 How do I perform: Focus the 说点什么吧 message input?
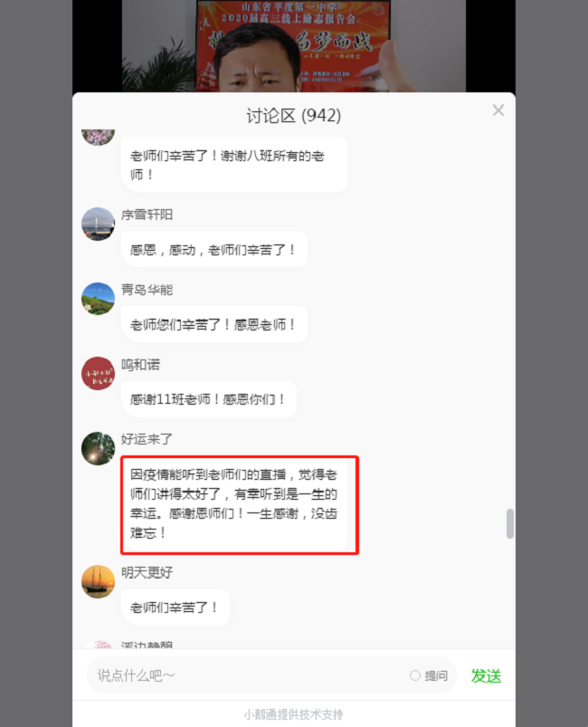pyautogui.click(x=251, y=675)
